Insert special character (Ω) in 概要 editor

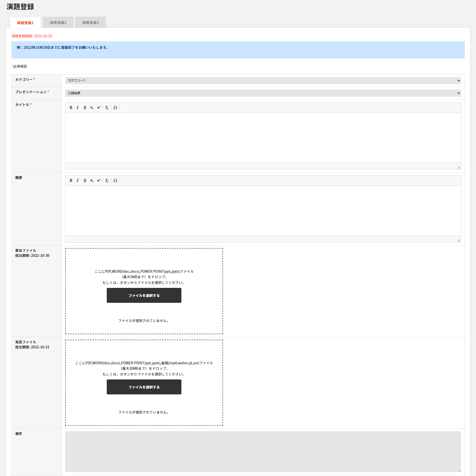point(115,180)
